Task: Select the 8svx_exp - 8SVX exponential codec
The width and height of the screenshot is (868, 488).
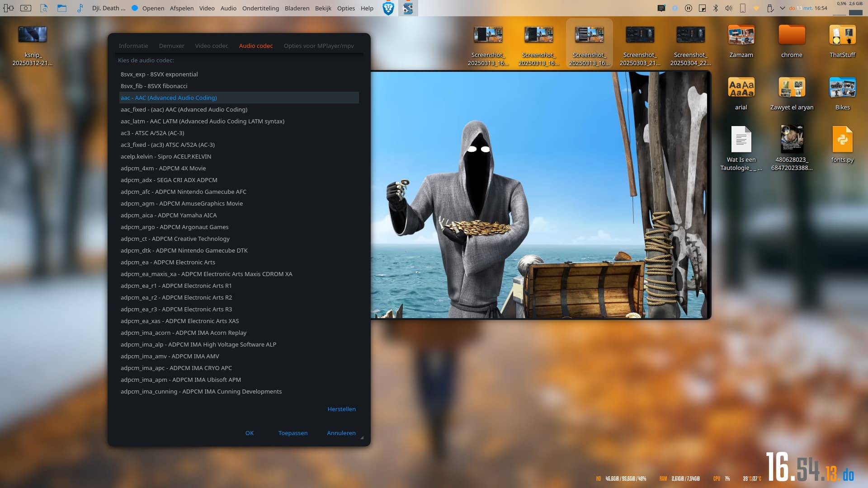Action: point(239,74)
